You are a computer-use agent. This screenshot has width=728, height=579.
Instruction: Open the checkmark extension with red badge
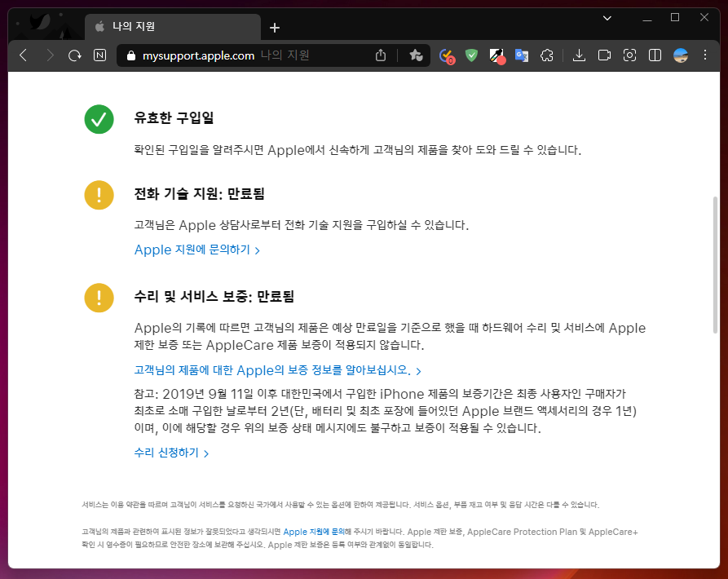click(x=447, y=56)
